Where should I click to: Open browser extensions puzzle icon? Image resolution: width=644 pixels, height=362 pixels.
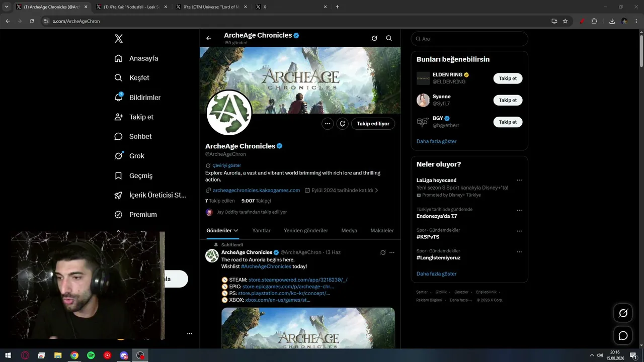(594, 21)
